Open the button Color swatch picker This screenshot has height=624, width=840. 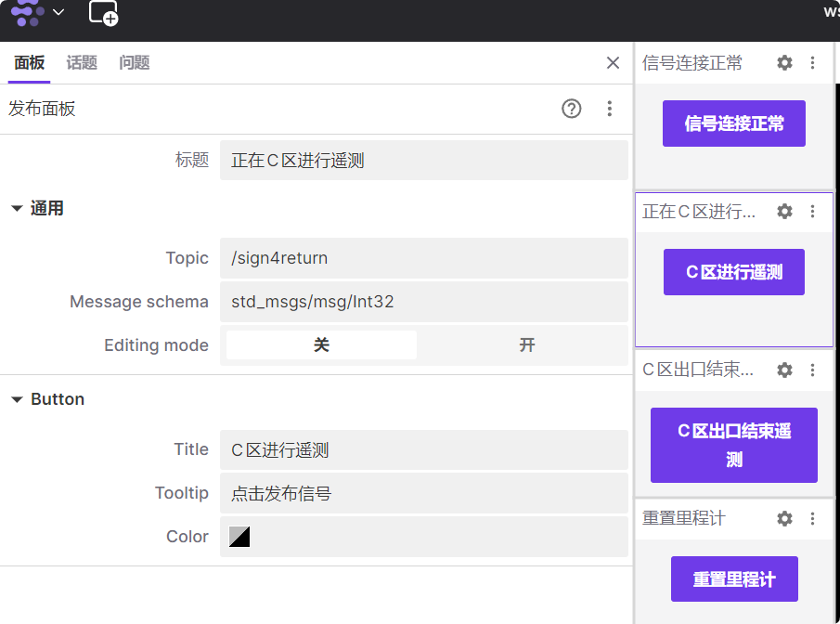[239, 537]
